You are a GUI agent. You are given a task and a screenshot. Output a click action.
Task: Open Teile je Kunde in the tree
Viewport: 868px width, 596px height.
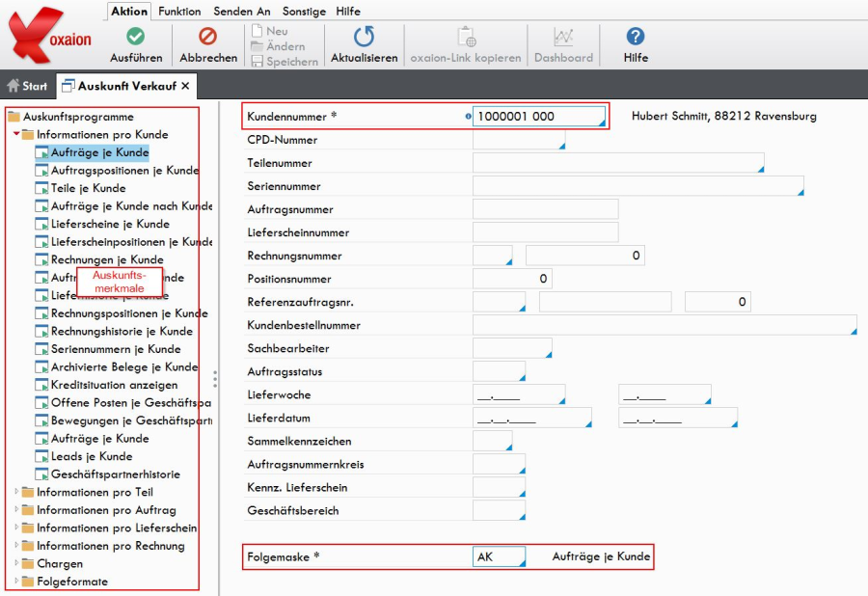click(x=80, y=188)
